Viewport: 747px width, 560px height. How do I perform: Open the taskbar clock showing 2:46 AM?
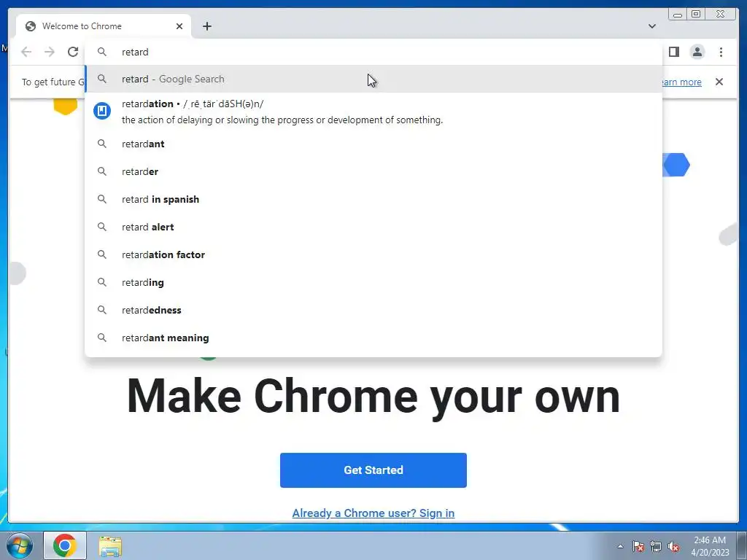pos(710,546)
